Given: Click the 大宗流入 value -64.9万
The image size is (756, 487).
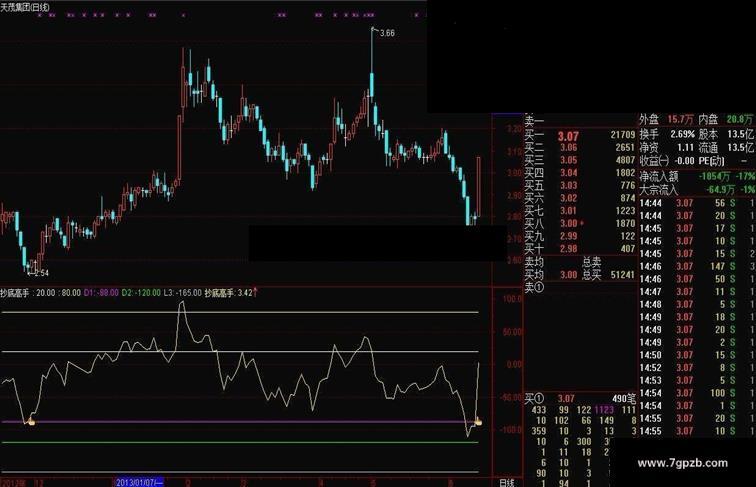Looking at the screenshot, I should (x=720, y=189).
